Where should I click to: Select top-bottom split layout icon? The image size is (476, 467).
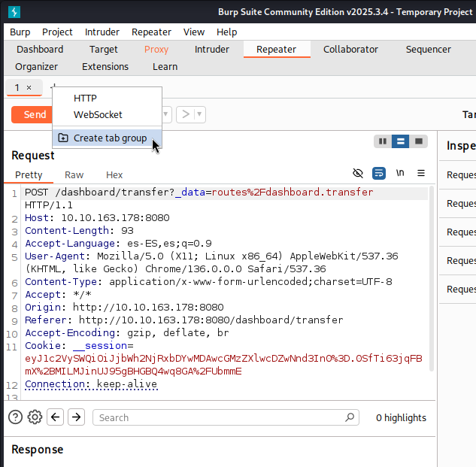pyautogui.click(x=400, y=141)
